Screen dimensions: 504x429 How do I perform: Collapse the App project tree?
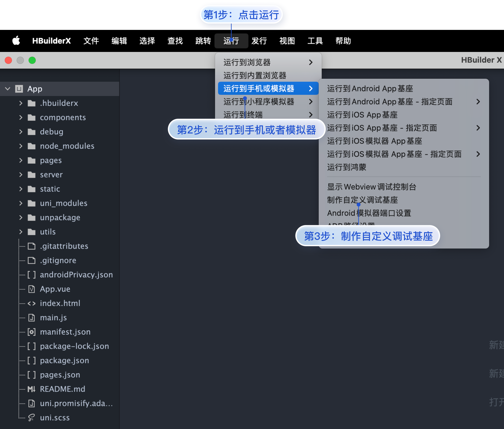[8, 89]
